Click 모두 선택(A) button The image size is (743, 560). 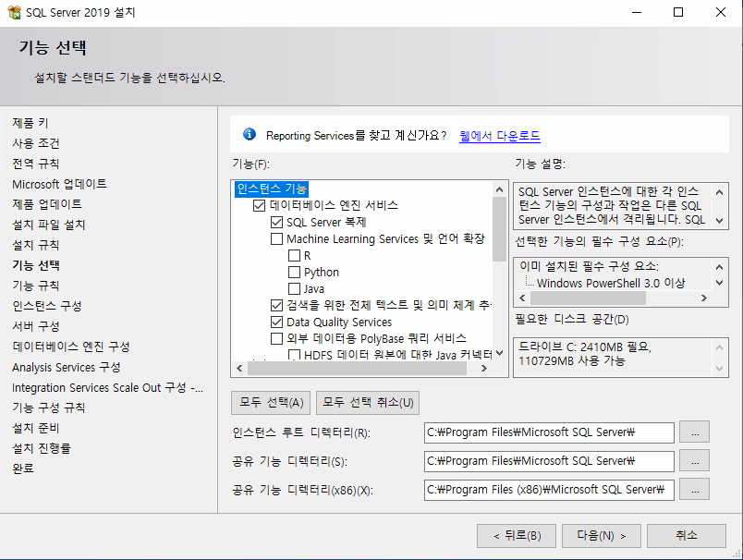tap(271, 403)
